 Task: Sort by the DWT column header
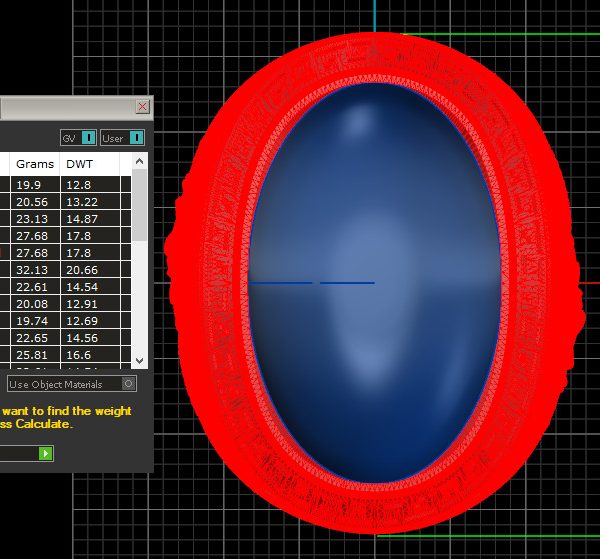point(78,163)
